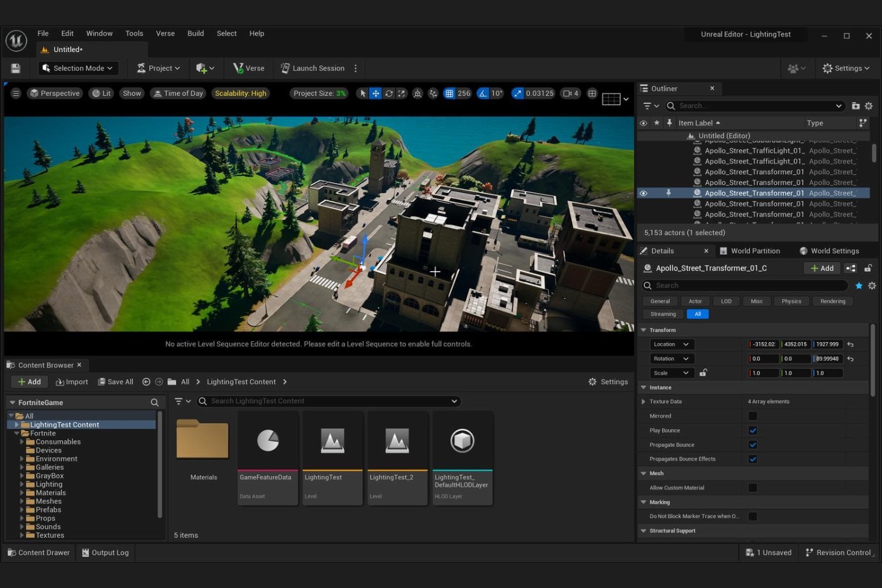
Task: Activate the translate move tool
Action: tap(375, 93)
